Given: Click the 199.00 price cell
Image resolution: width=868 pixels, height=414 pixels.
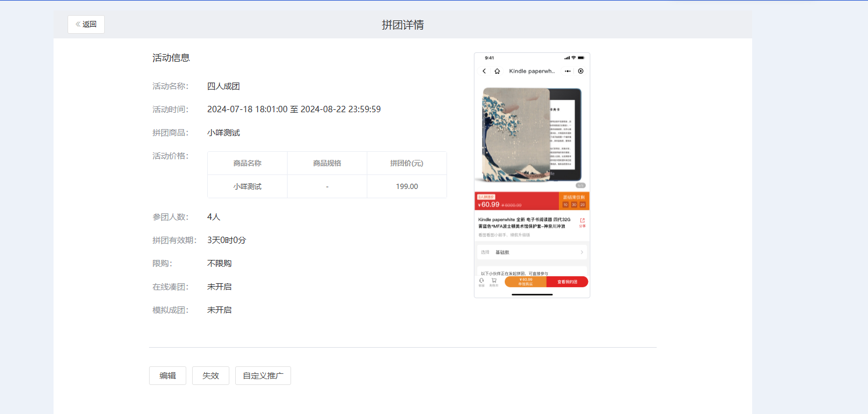Looking at the screenshot, I should tap(407, 187).
